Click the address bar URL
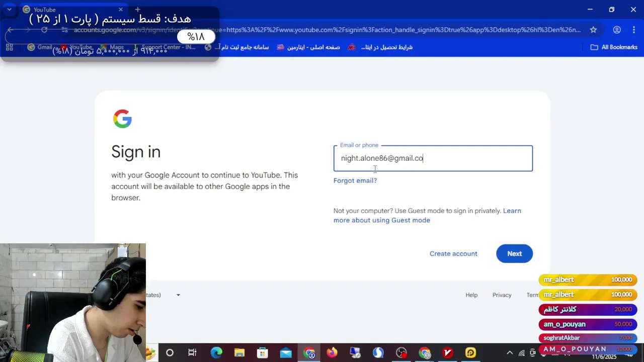This screenshot has width=644, height=362. tap(327, 30)
